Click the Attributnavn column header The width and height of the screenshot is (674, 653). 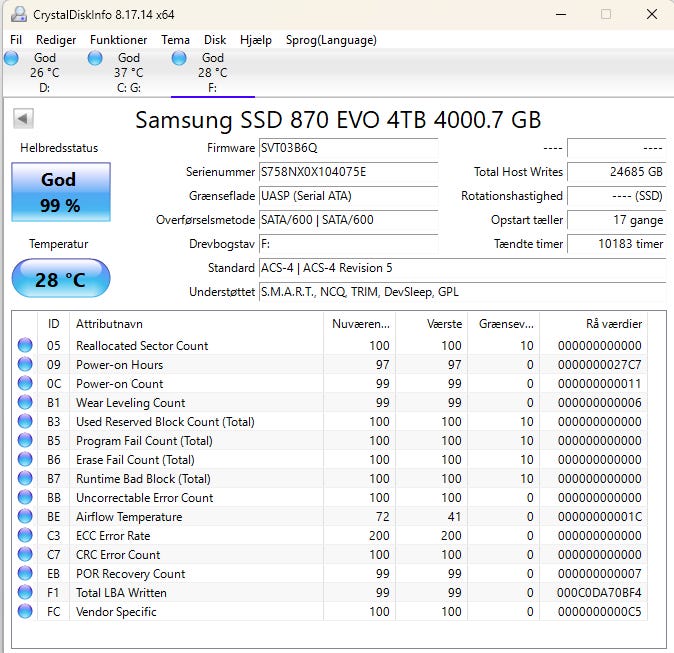click(x=196, y=324)
